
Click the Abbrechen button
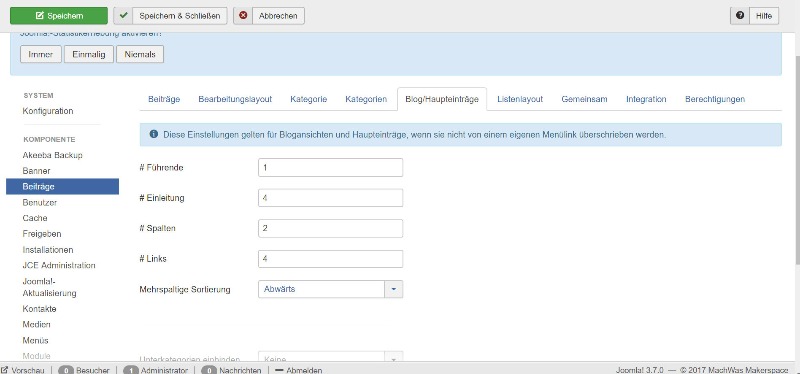click(269, 16)
